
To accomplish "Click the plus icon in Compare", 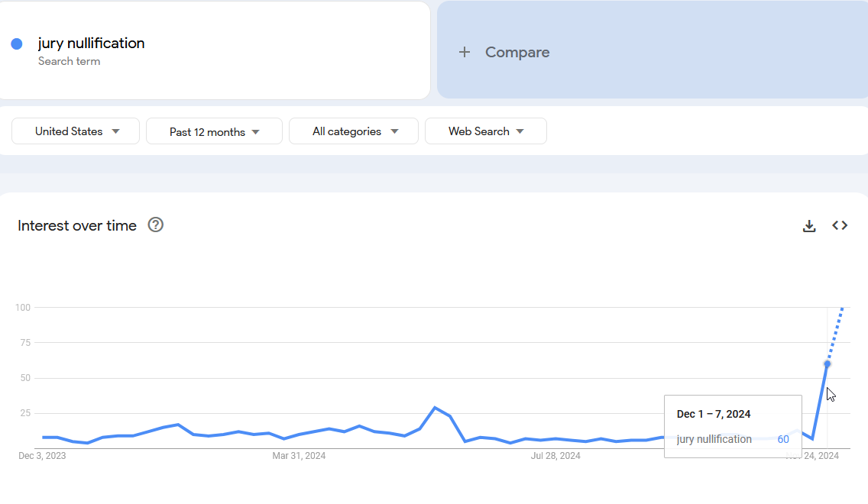I will point(465,52).
